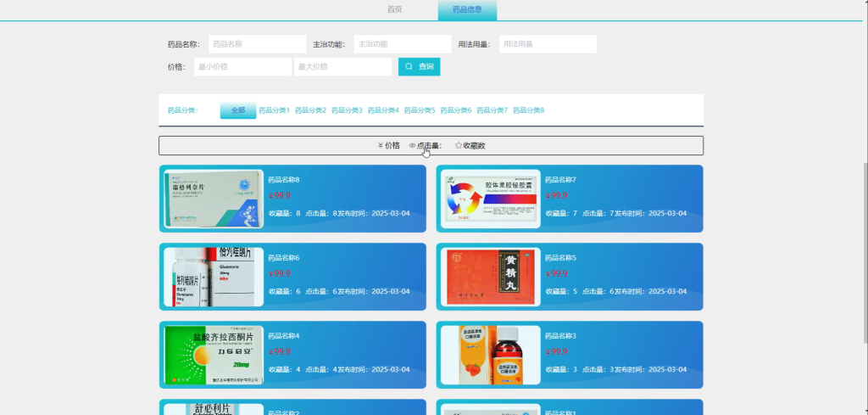868x415 pixels.
Task: Focus the 药品名称 input field
Action: [x=258, y=44]
